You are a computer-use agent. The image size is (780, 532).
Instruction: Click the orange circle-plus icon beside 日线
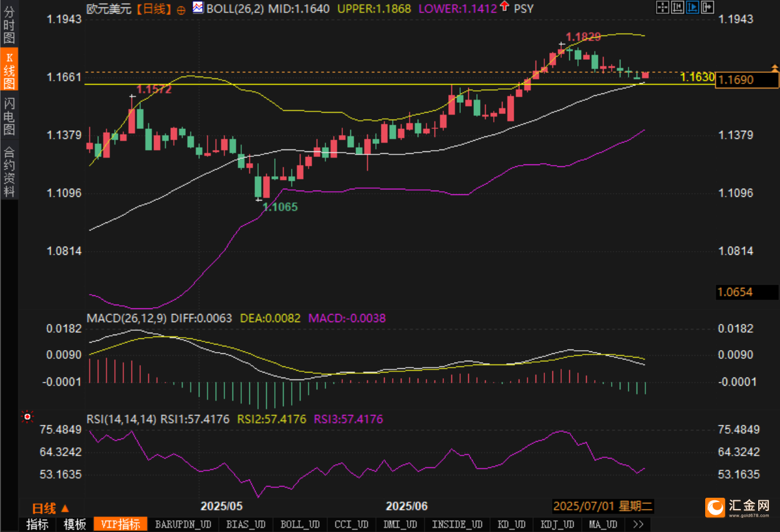(181, 9)
